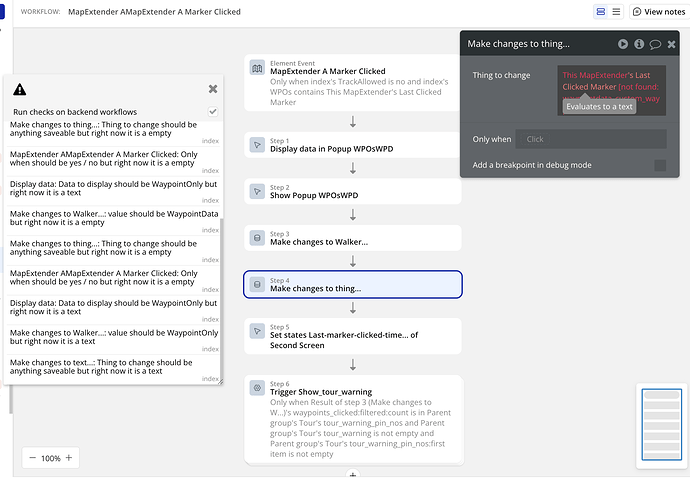Screen dimensions: 690x478
Task: Enable Add a breakpoint in debug mode
Action: (x=660, y=165)
